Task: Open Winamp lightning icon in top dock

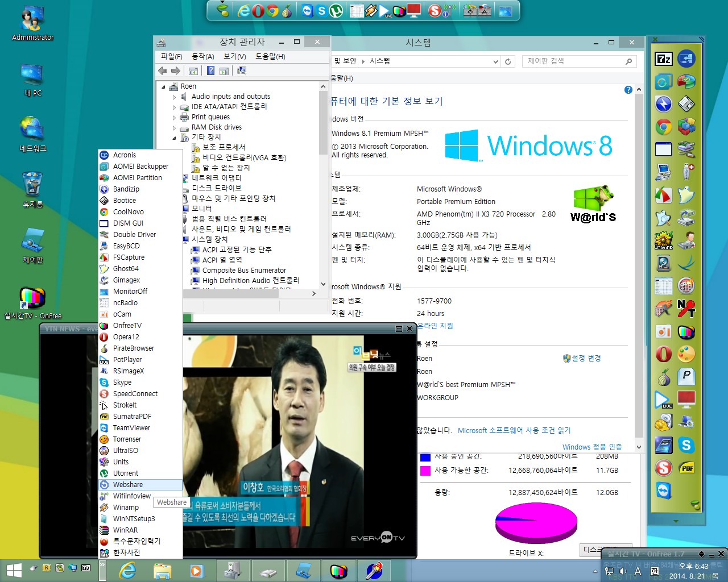Action: [x=371, y=10]
